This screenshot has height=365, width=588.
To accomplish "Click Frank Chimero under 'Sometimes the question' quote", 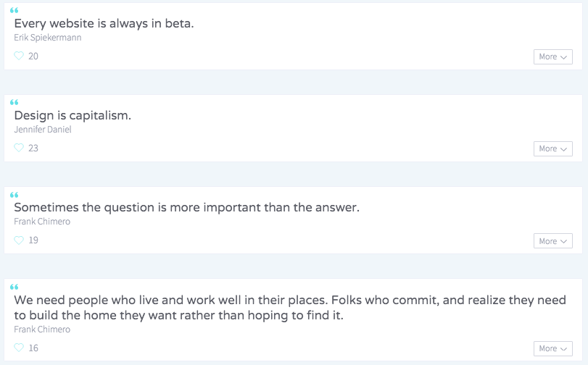I will point(42,222).
